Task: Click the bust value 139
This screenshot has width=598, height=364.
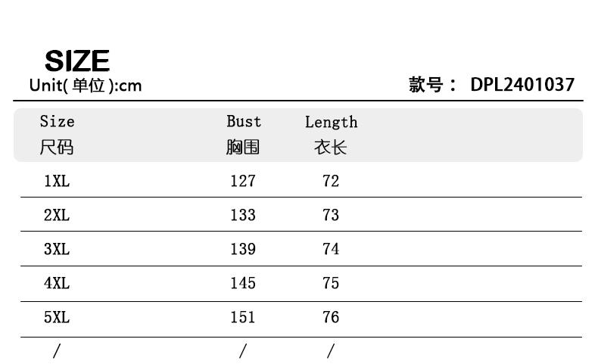Action: (243, 249)
